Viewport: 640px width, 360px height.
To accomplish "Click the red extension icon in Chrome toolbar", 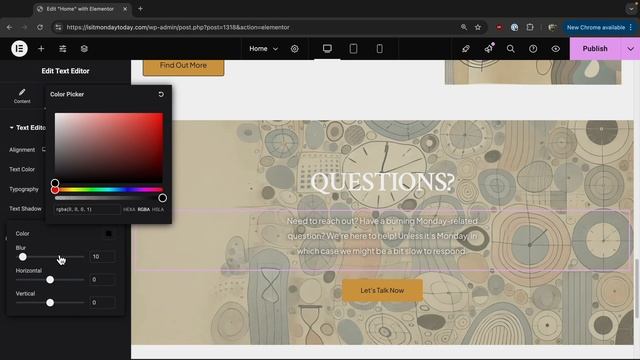I will [x=499, y=27].
